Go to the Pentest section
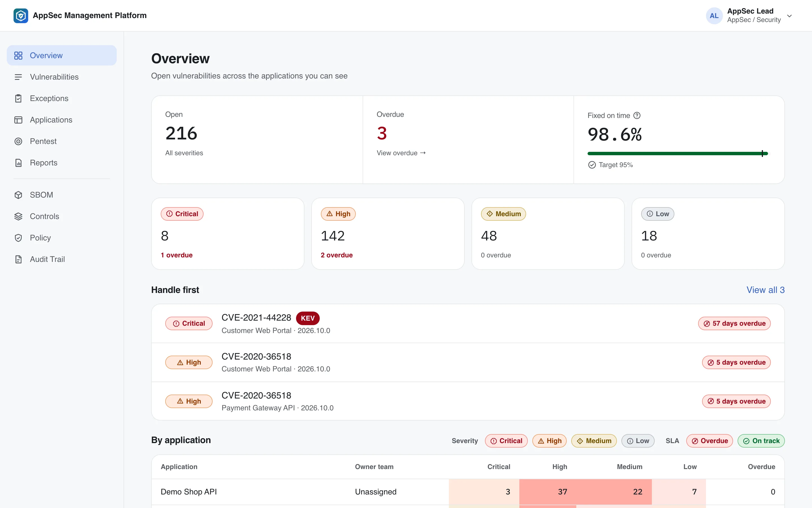The image size is (812, 508). click(62, 141)
